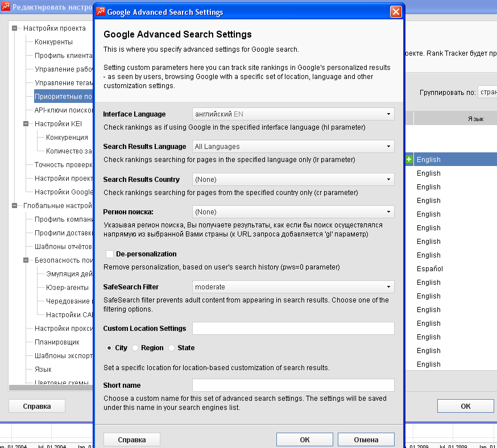Open the SafeSearch Filter dropdown
The height and width of the screenshot is (448, 497).
pyautogui.click(x=293, y=287)
